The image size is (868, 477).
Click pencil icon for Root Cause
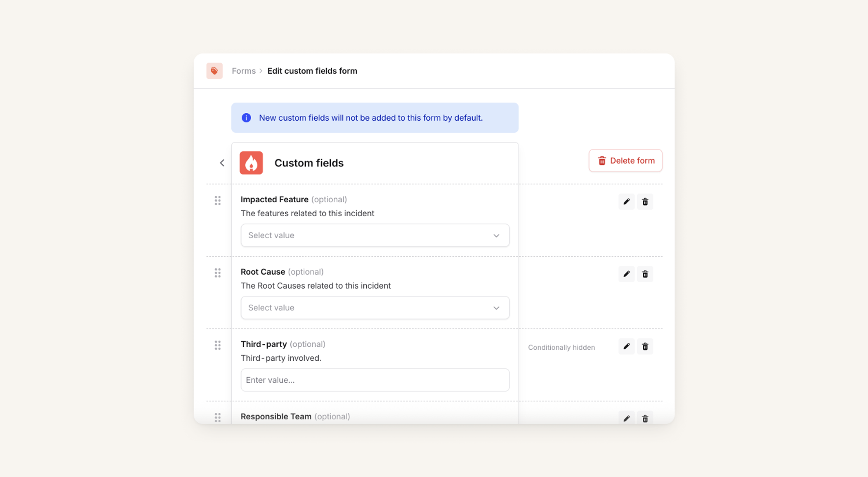(626, 274)
